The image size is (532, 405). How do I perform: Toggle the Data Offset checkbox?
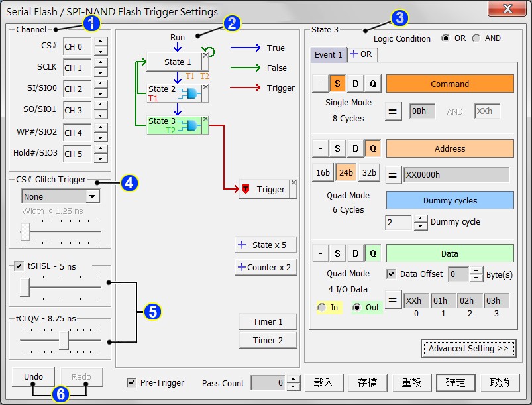click(391, 274)
